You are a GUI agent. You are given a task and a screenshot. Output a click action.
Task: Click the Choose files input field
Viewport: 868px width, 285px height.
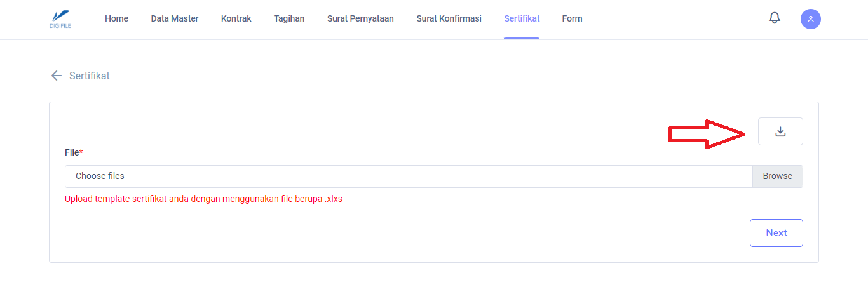coord(408,176)
